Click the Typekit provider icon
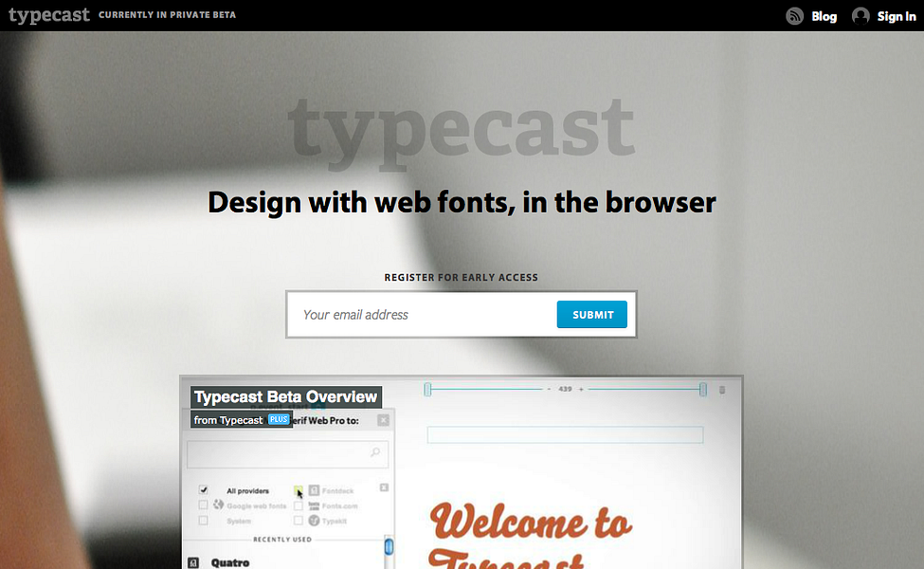 tap(314, 521)
